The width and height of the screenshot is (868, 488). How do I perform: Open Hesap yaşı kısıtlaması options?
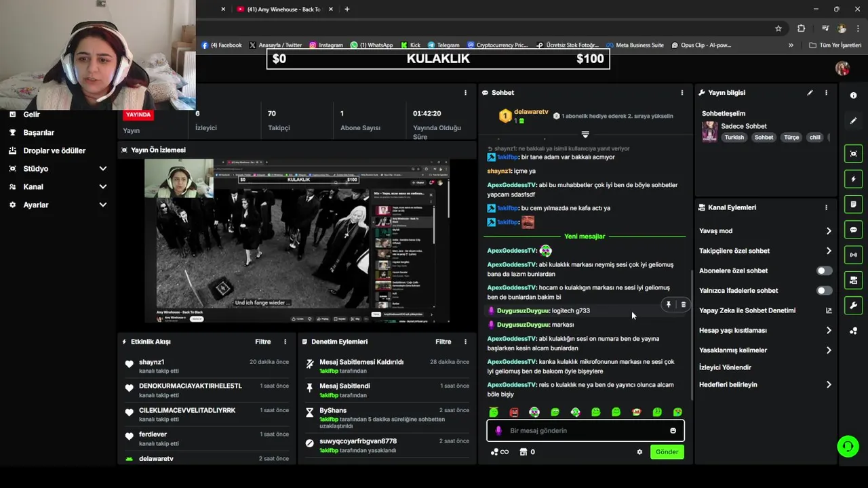point(765,331)
